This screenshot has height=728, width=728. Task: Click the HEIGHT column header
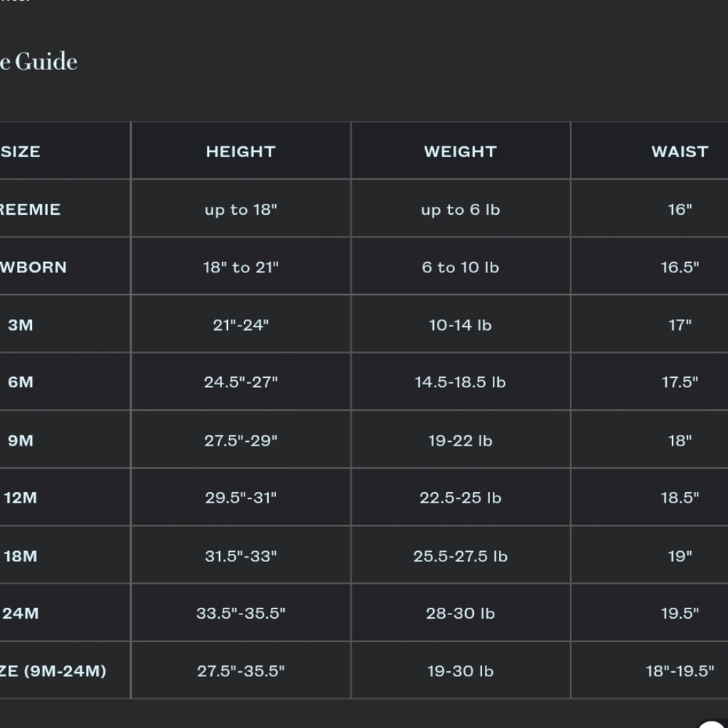[240, 151]
